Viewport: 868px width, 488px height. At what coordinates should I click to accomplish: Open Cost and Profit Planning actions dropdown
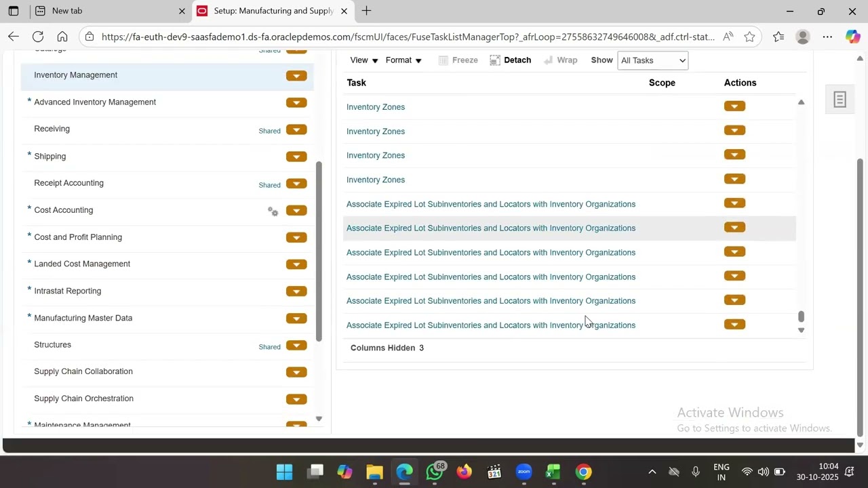click(x=296, y=238)
